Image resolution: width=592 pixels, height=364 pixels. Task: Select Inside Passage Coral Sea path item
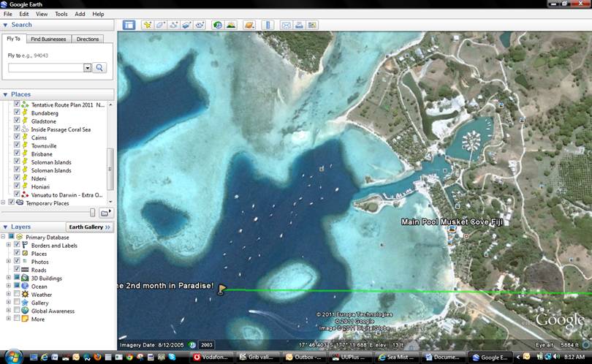pos(61,129)
